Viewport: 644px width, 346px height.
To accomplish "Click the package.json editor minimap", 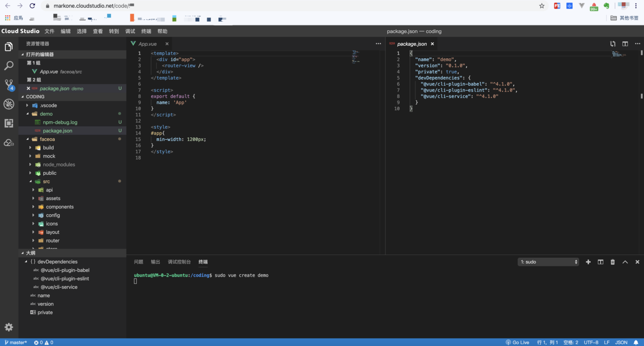I will 618,54.
